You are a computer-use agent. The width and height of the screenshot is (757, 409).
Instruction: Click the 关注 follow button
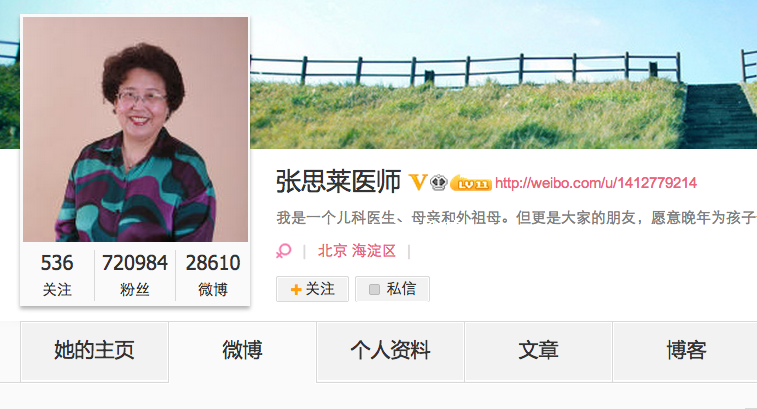pyautogui.click(x=312, y=289)
